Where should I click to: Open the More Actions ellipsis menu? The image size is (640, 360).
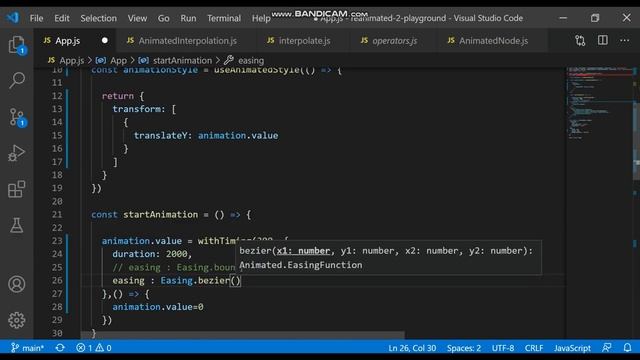pyautogui.click(x=624, y=40)
